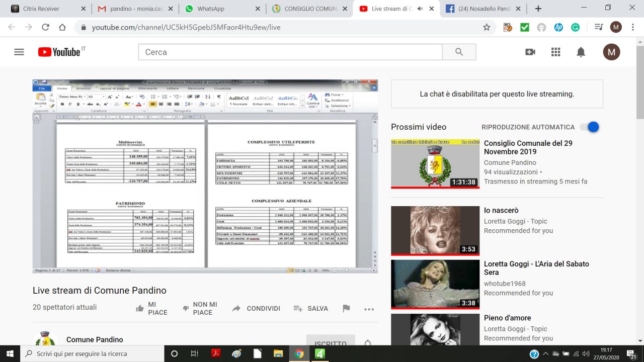
Task: Click 'Loretta Goggi - L'Aria del Sabato Sera' title
Action: 536,268
